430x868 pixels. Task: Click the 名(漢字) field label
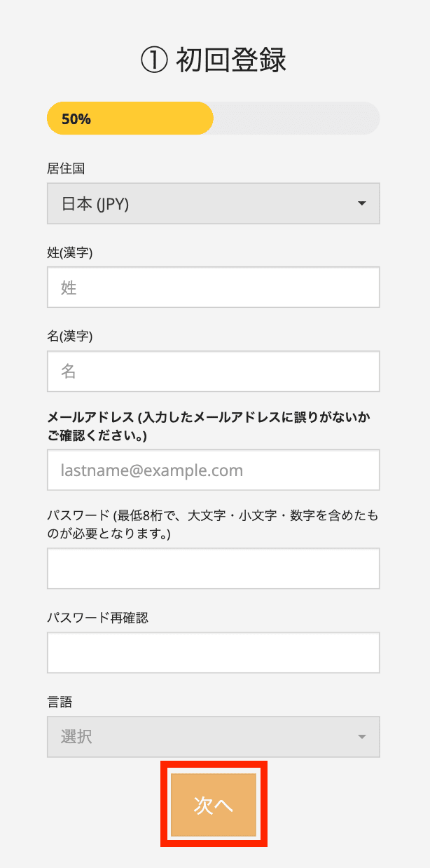(x=70, y=337)
